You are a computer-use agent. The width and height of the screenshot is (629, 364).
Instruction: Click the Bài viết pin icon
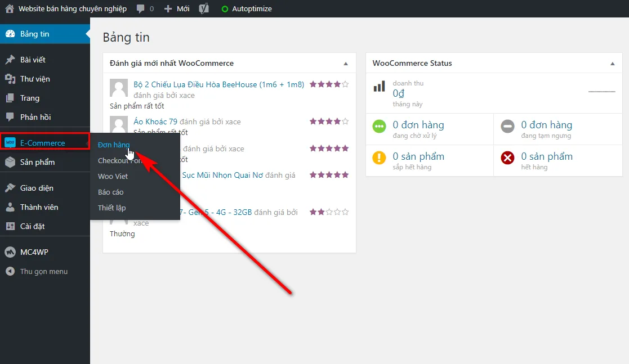(x=10, y=60)
